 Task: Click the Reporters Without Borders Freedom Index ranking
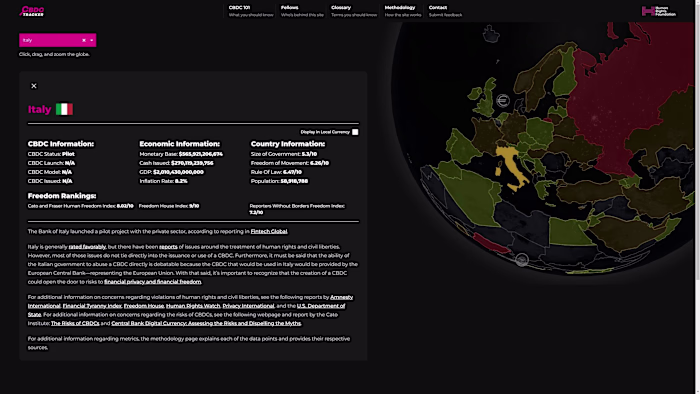point(297,209)
